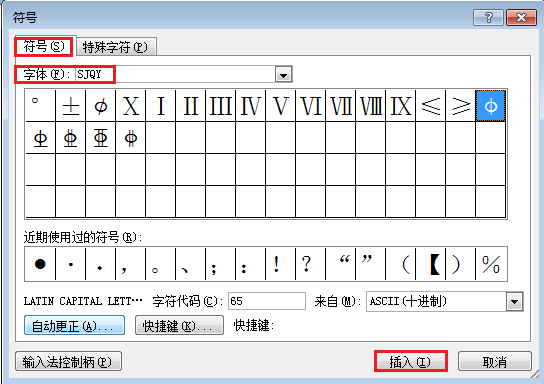The height and width of the screenshot is (384, 544).
Task: Pick the recent ideographic full stop 。
Action: [x=161, y=264]
